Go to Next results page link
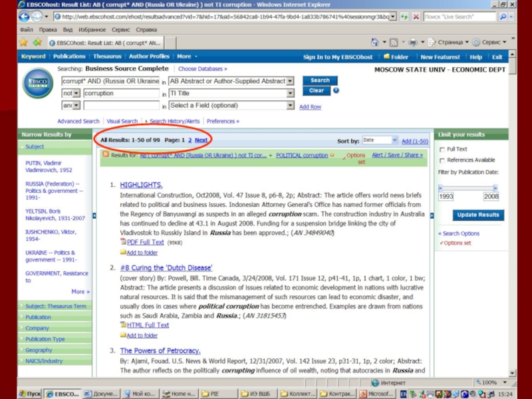The width and height of the screenshot is (532, 399). [x=201, y=140]
